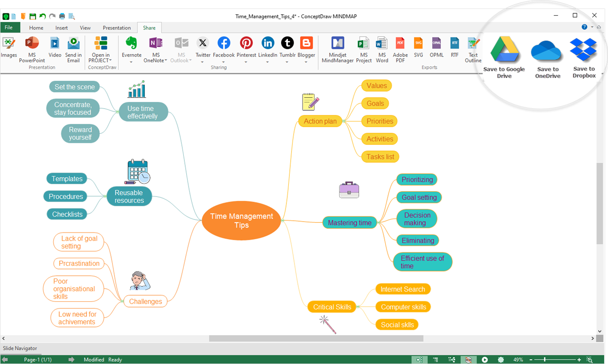Open the Pinterest dropdown arrow
This screenshot has height=364, width=608.
246,62
